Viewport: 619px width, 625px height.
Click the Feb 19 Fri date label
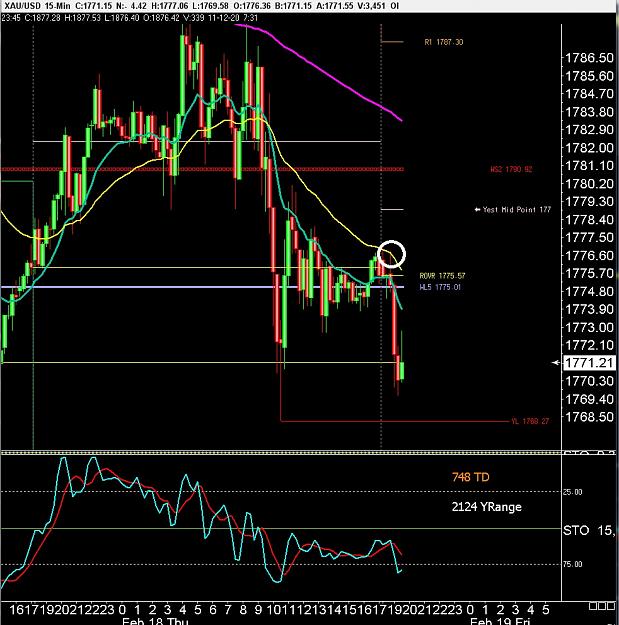click(500, 621)
